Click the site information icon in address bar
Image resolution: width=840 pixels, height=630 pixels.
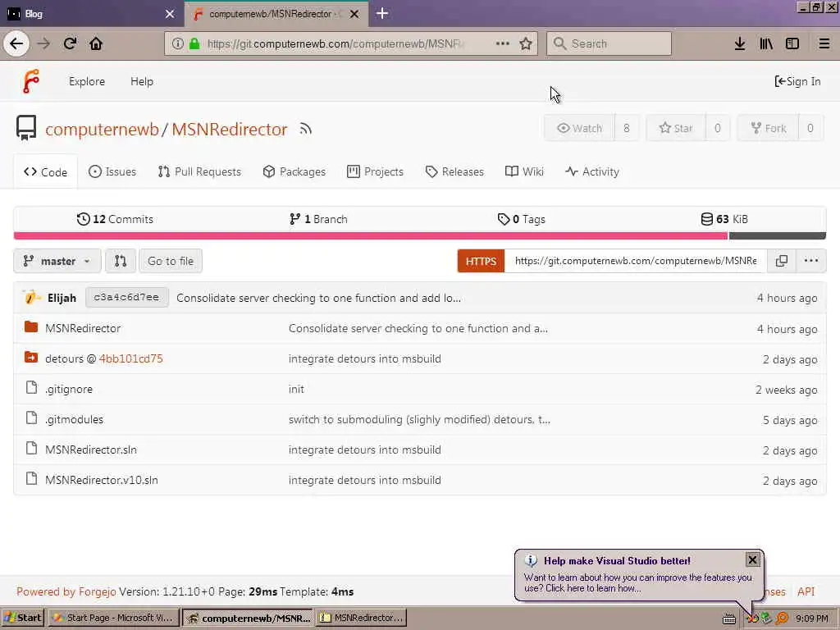coord(178,43)
